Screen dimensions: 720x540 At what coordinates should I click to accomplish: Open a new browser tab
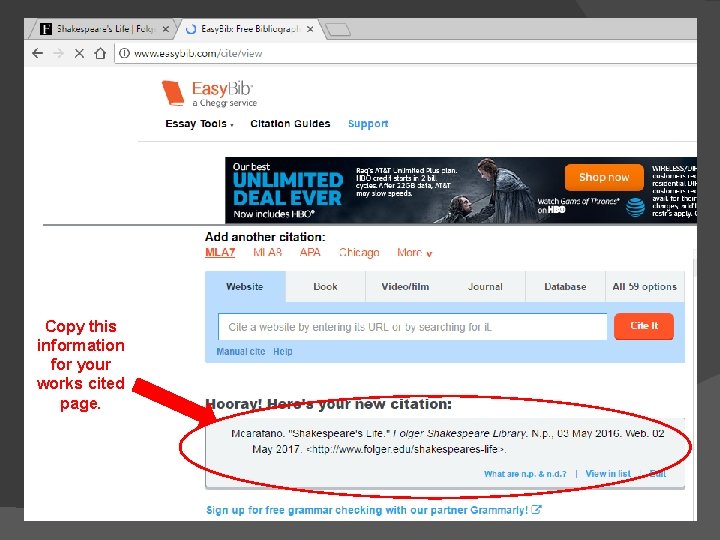pos(338,30)
